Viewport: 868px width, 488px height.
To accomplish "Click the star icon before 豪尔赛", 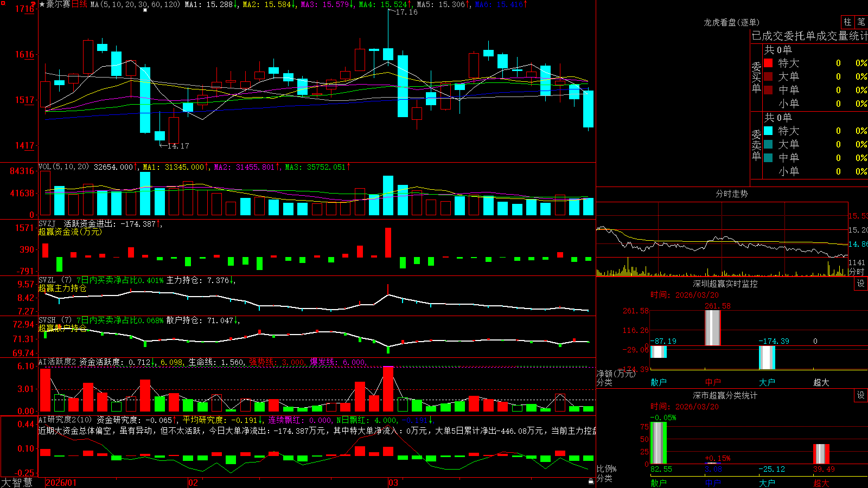I will 42,4.
